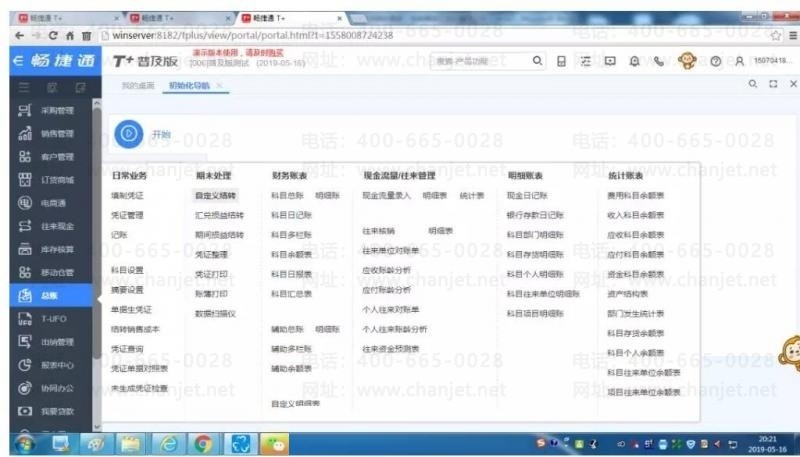Open 科目设置 link
This screenshot has width=800, height=457.
(127, 270)
